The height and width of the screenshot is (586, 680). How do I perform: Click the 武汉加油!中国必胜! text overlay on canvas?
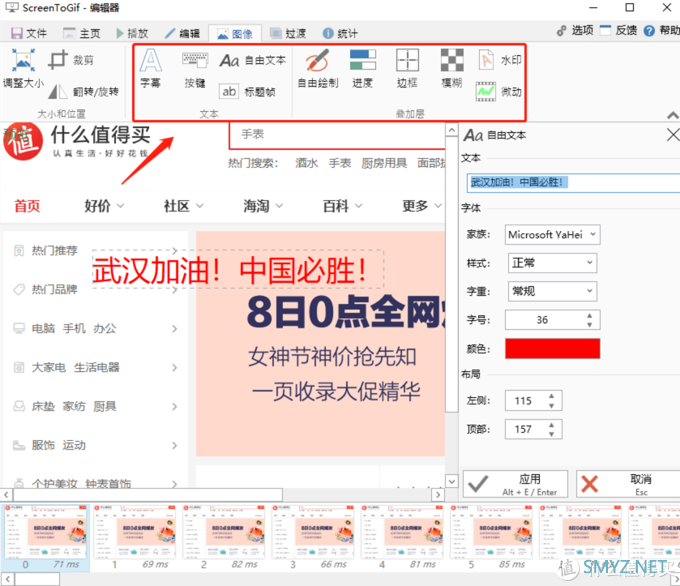(238, 270)
